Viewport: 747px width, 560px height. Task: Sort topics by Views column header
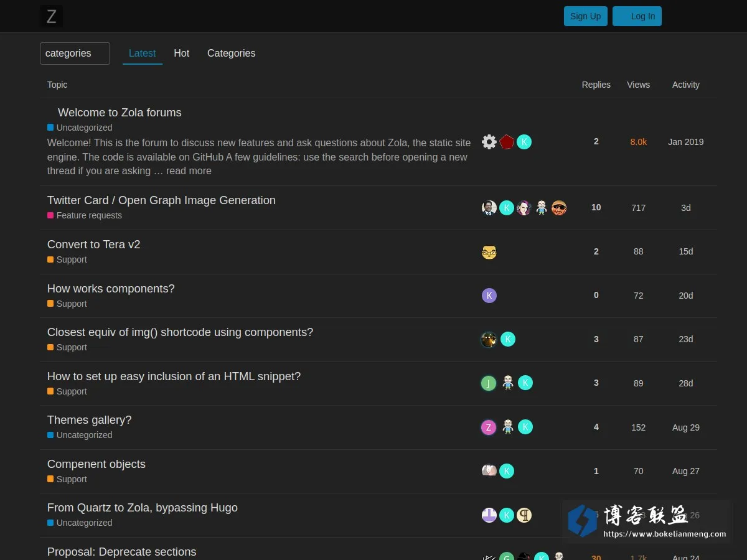coord(639,85)
